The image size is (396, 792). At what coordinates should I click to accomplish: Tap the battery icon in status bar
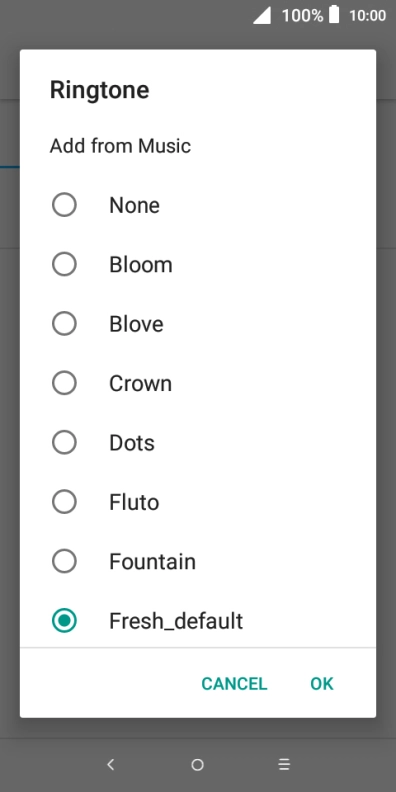coord(334,15)
